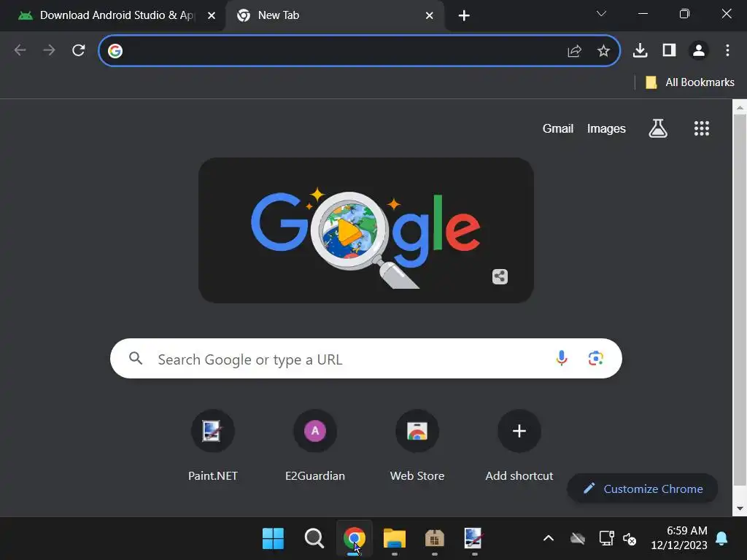Click the Search Google or type URL box
This screenshot has height=560, width=747.
point(366,359)
